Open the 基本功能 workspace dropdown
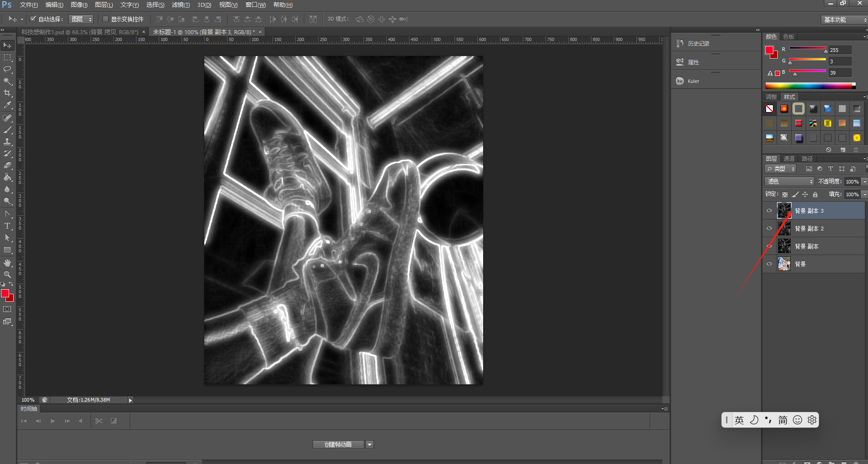868x464 pixels. [x=844, y=20]
